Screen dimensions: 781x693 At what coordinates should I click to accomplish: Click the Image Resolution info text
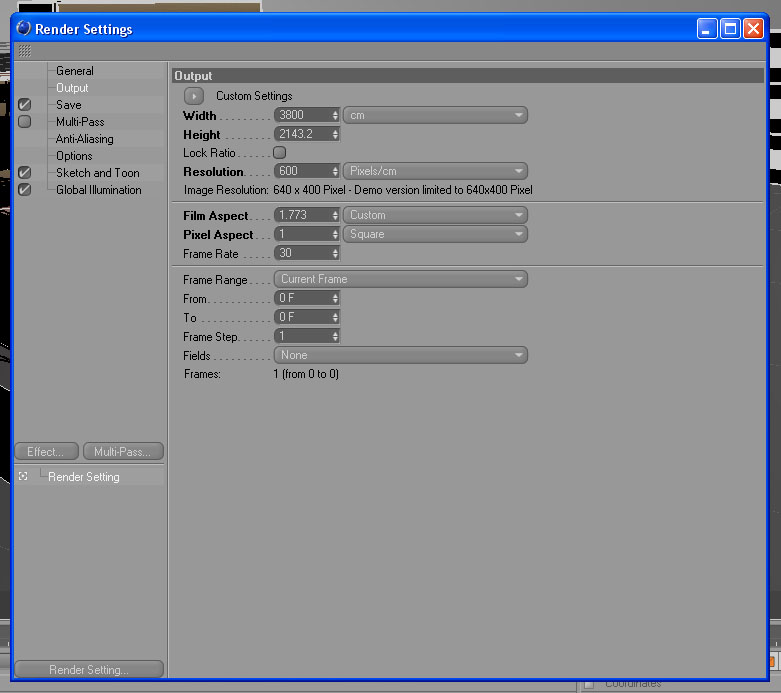(x=358, y=190)
